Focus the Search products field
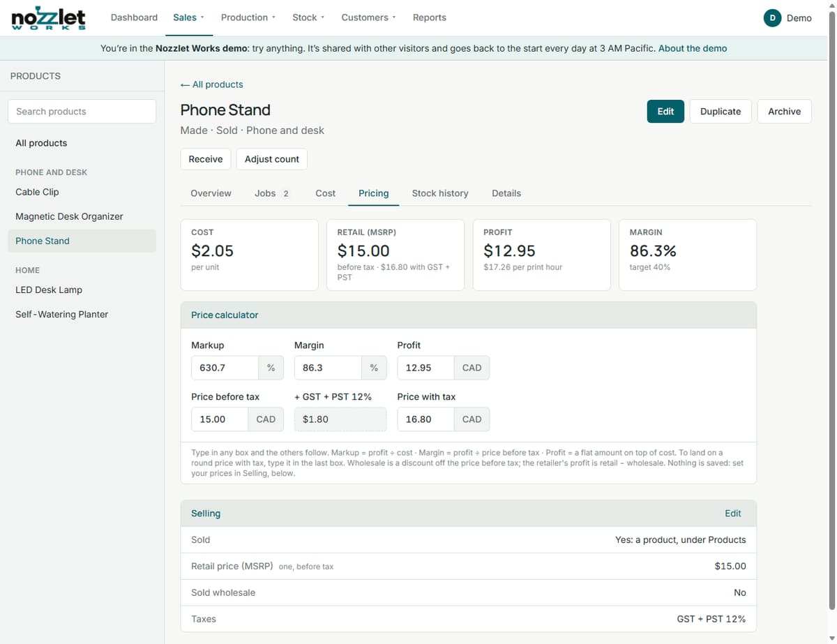Screen dimensions: 837x644 82,111
